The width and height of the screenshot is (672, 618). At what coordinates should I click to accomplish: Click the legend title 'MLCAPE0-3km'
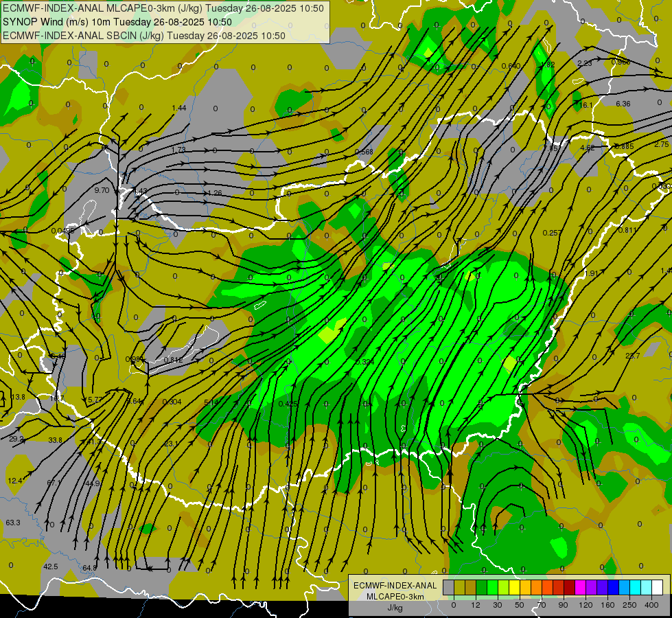click(x=395, y=597)
